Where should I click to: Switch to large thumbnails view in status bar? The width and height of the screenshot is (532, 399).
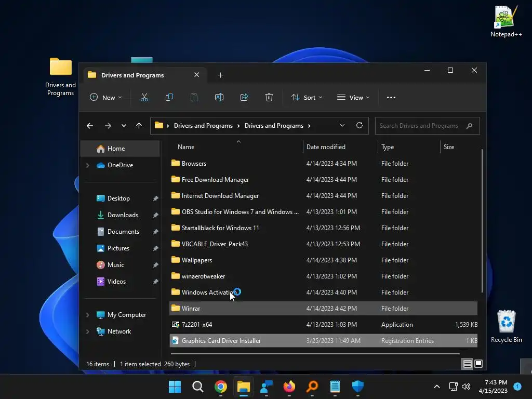478,364
